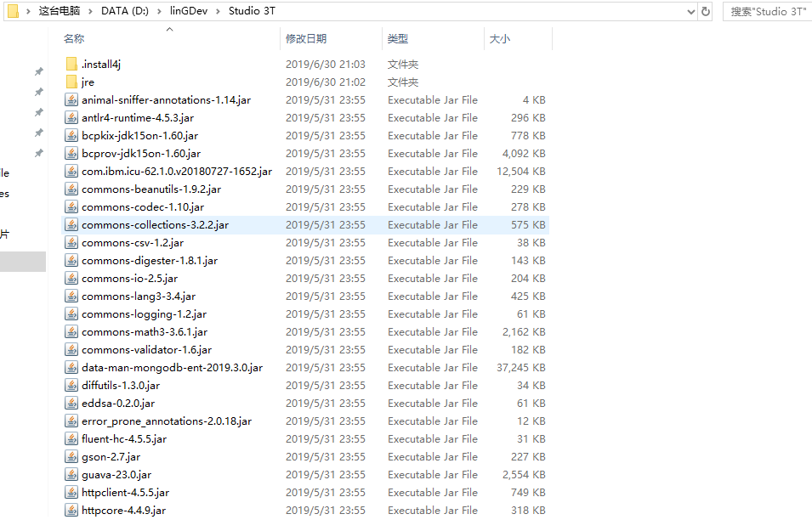Select file name gson-2.7.jar
The width and height of the screenshot is (812, 531).
pyautogui.click(x=111, y=457)
